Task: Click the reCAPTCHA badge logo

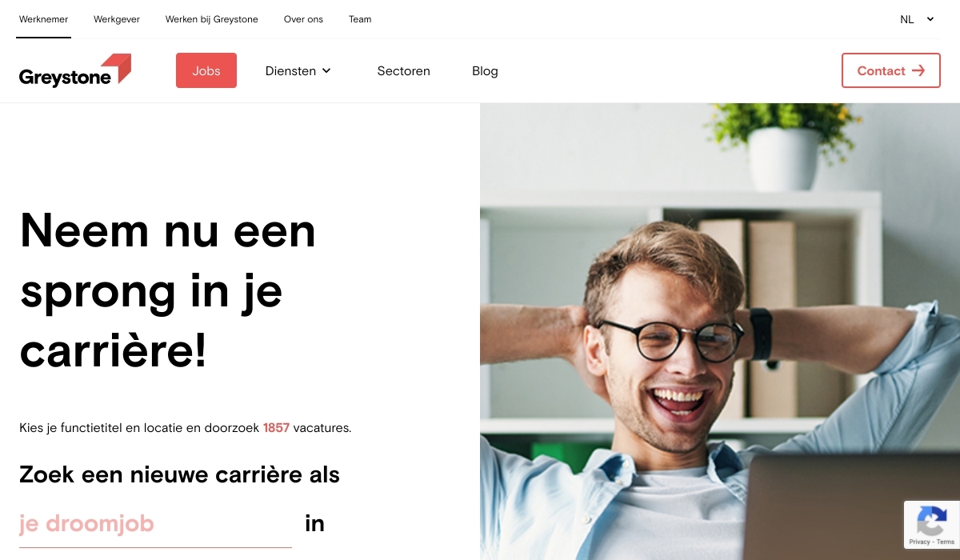Action: tap(932, 522)
